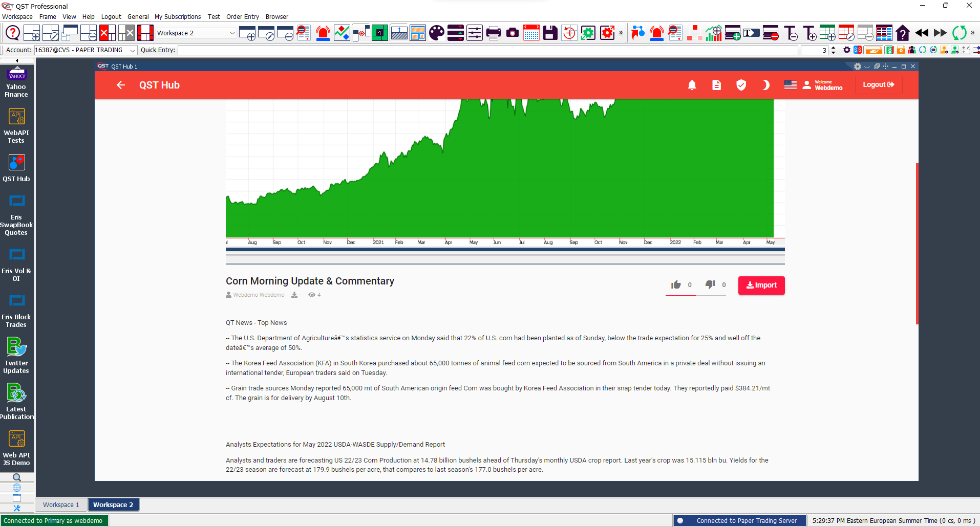This screenshot has width=980, height=527.
Task: Switch to the Workspace 2 tab
Action: click(113, 505)
